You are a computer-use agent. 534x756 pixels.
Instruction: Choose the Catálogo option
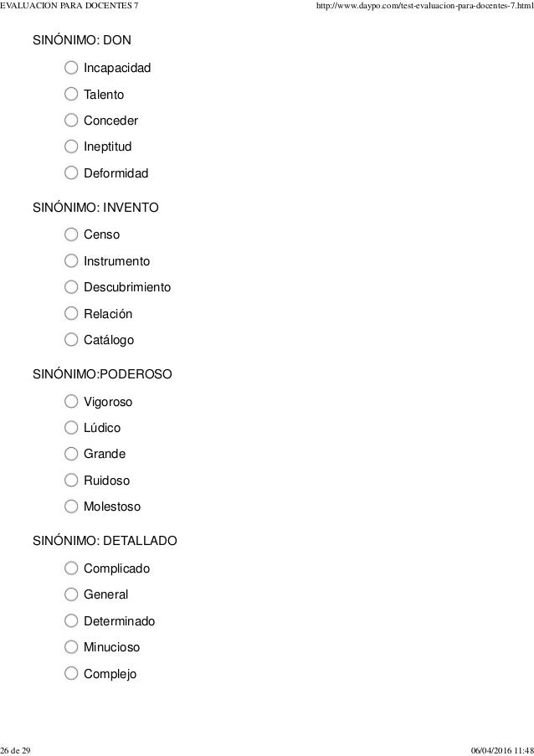click(71, 339)
